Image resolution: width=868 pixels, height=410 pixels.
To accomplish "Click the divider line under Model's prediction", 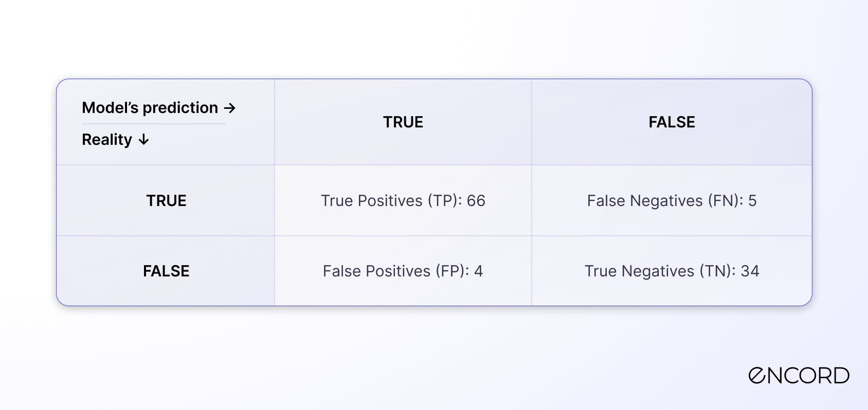I will pyautogui.click(x=154, y=124).
